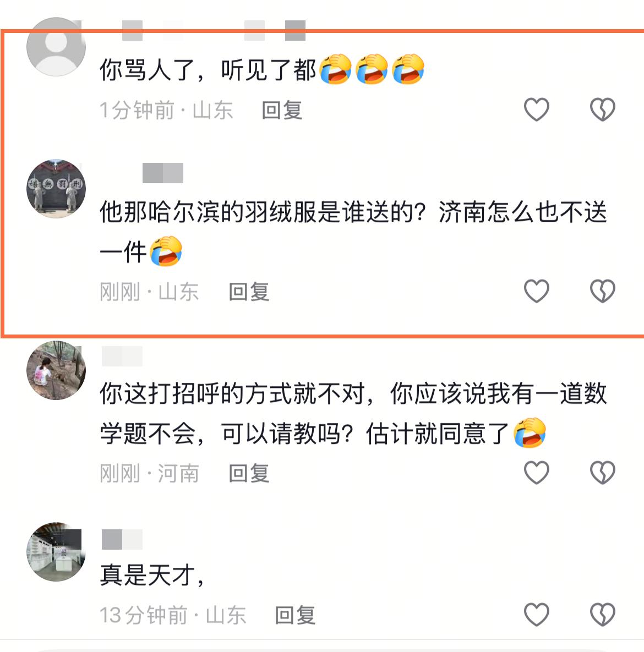Like the comment '真是天才'
Viewport: 644px width, 652px height.
536,614
